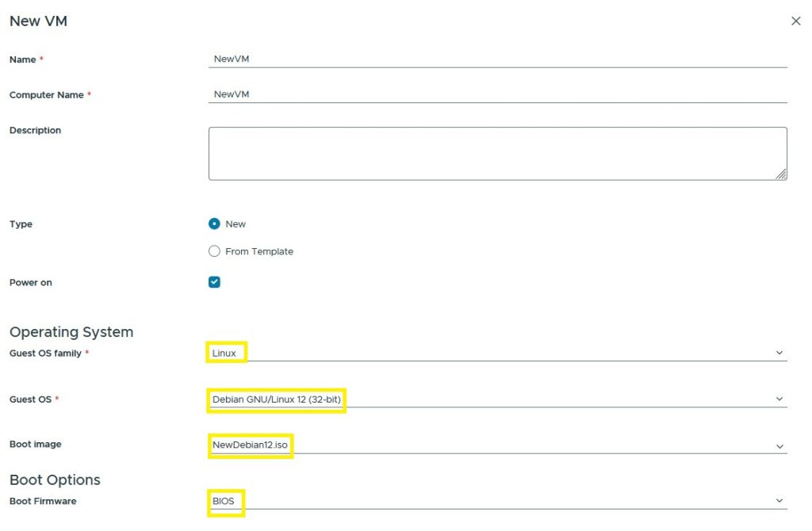Uncheck the Power on checkbox
The image size is (812, 531).
(214, 282)
